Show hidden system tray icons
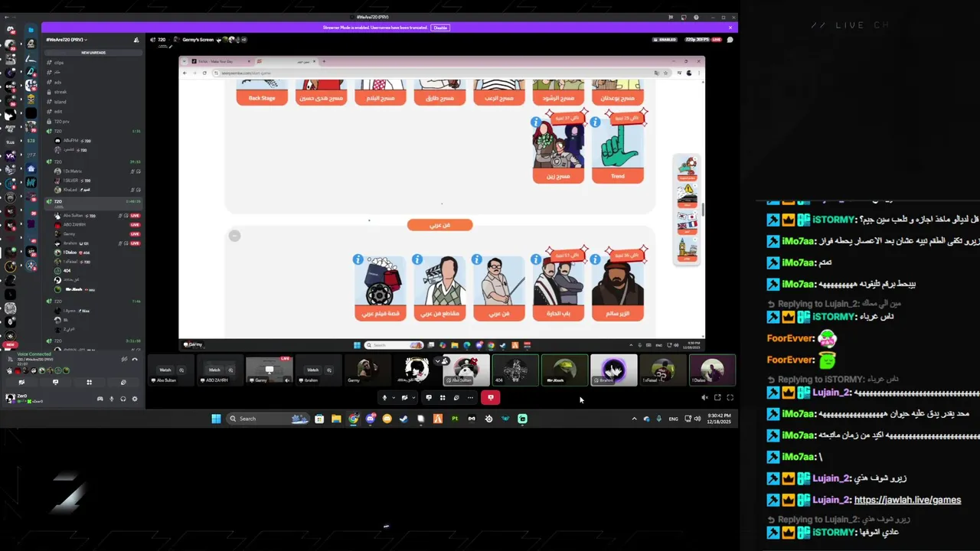The width and height of the screenshot is (980, 551). pyautogui.click(x=634, y=419)
